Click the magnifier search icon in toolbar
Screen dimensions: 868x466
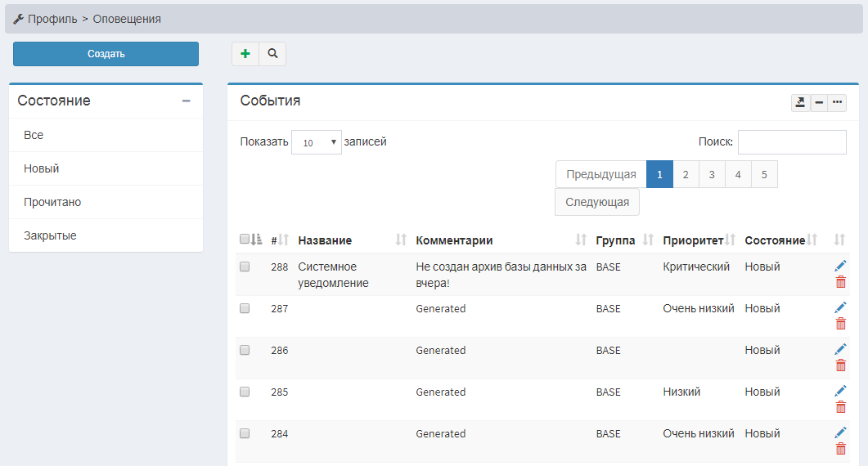point(272,54)
